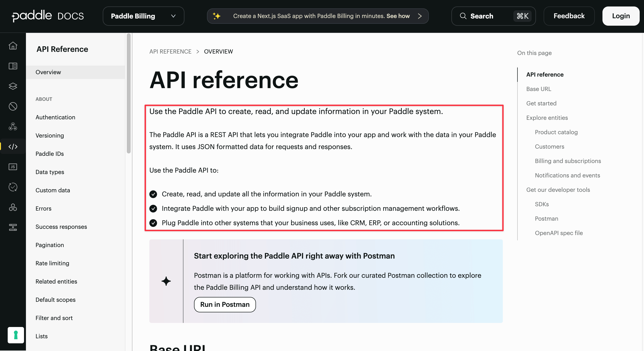The width and height of the screenshot is (644, 351).
Task: Select Billing and subscriptions on this page
Action: coord(568,161)
